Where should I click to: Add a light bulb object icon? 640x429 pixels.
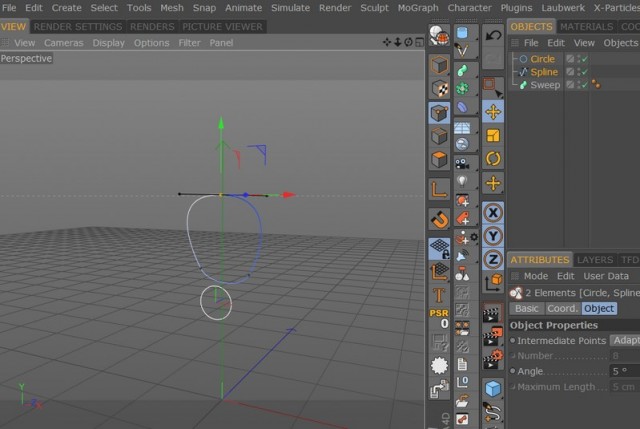coord(462,181)
